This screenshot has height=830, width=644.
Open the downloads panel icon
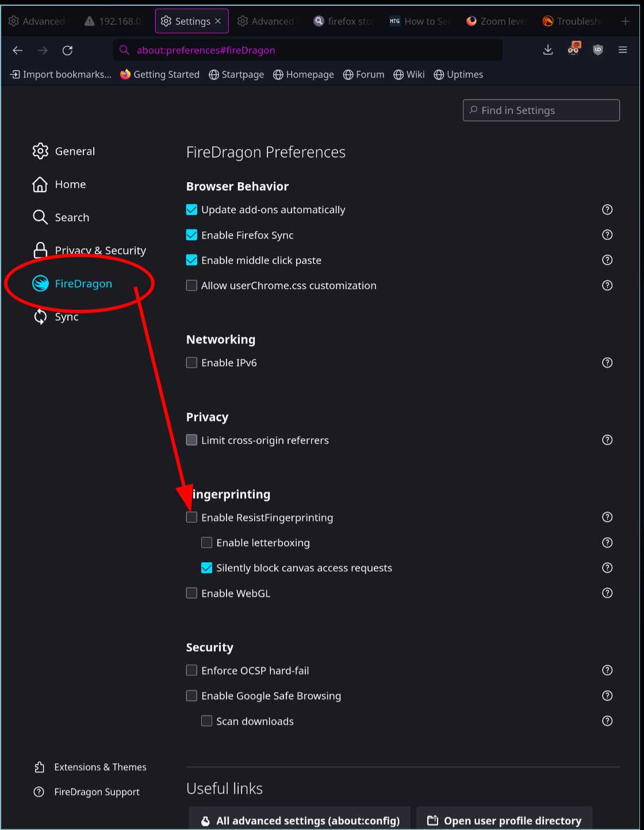[548, 50]
